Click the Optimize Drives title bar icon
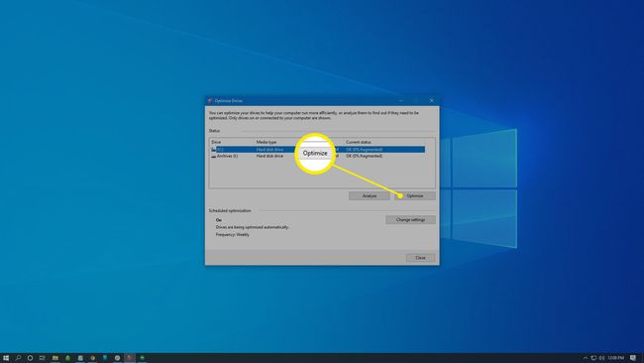Viewport: 644px width, 363px height. (x=210, y=101)
